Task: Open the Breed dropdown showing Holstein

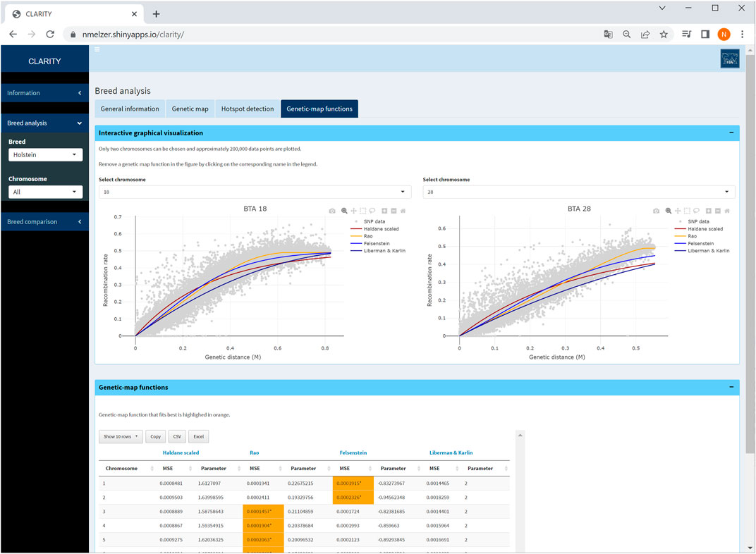Action: [x=45, y=154]
